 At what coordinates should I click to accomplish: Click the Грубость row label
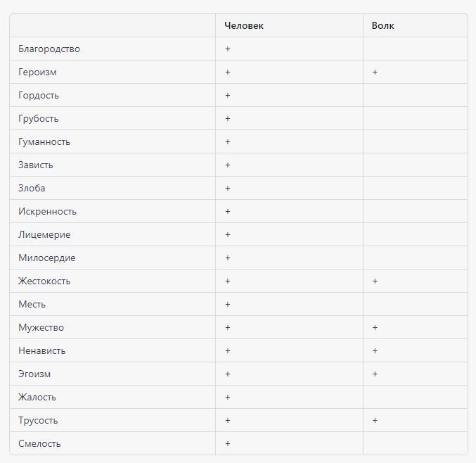[39, 119]
